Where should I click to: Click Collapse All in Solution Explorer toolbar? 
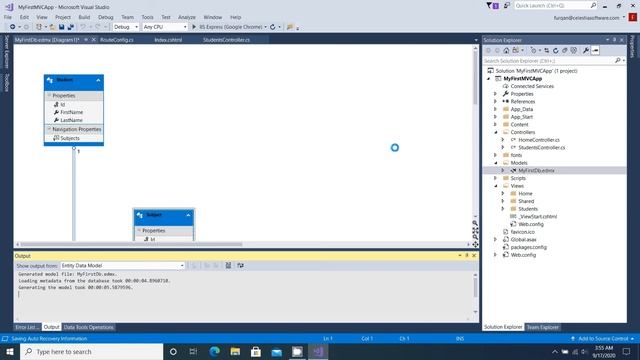coord(564,51)
